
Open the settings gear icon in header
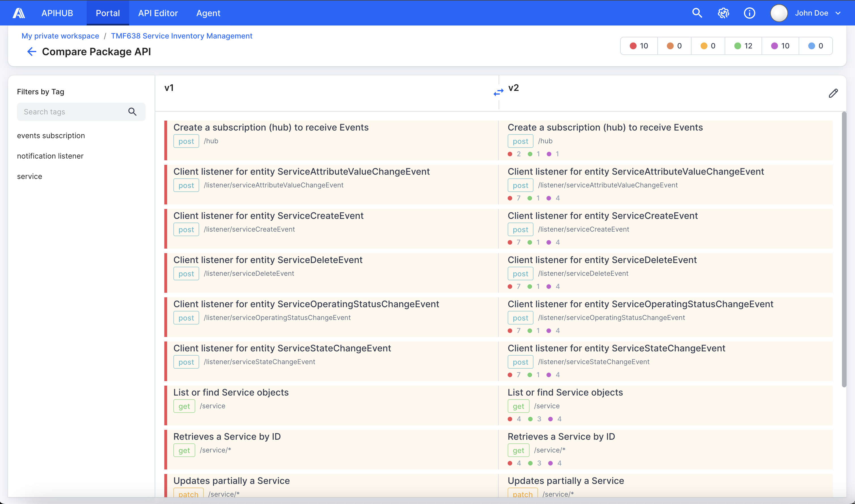(724, 13)
